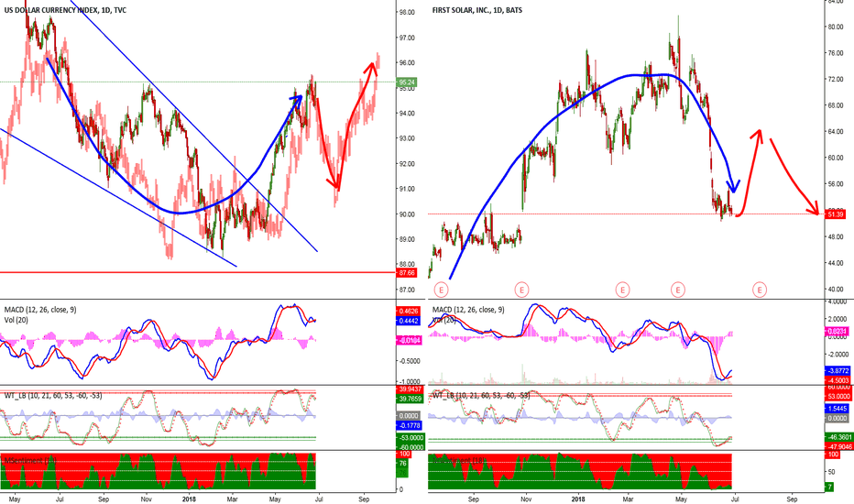Click the First Solar, Inc. chart title

point(477,10)
